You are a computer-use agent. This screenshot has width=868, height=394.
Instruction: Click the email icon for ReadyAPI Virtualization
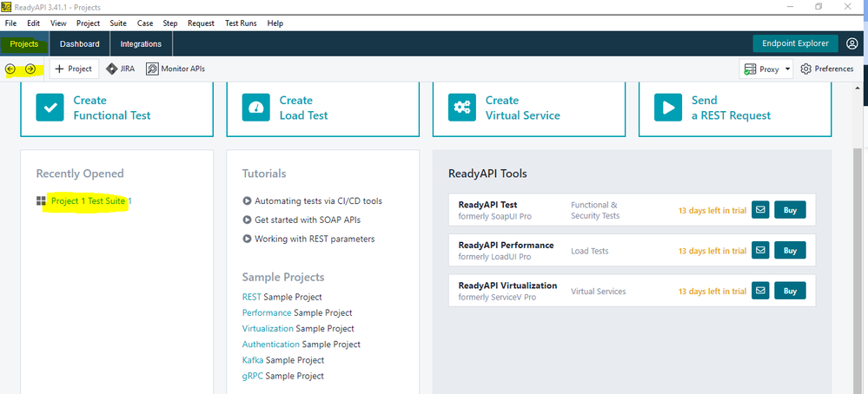pos(760,291)
